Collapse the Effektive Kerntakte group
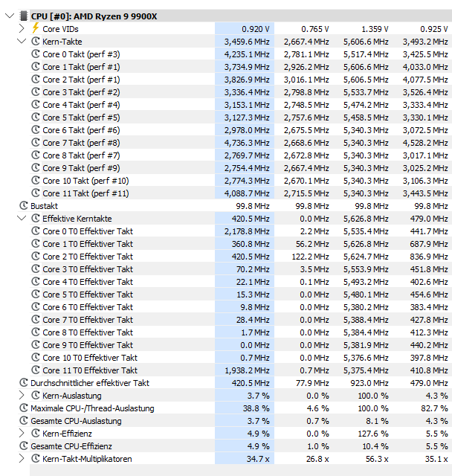452x476 pixels. click(22, 218)
